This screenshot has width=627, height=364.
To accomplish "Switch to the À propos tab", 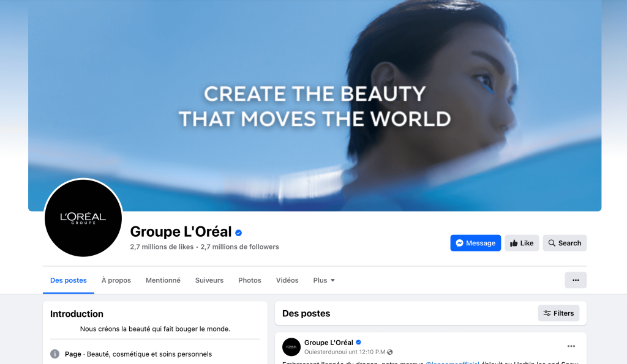I will (116, 280).
